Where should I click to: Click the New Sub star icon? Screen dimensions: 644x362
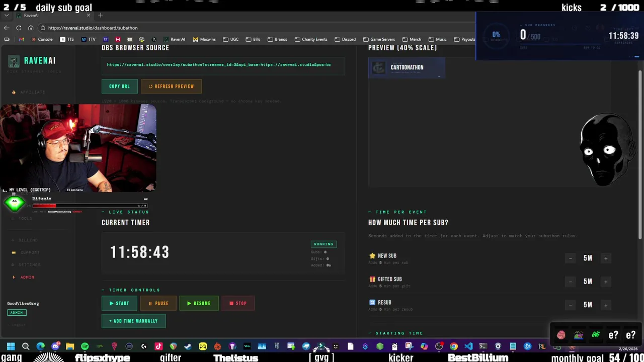(x=372, y=256)
